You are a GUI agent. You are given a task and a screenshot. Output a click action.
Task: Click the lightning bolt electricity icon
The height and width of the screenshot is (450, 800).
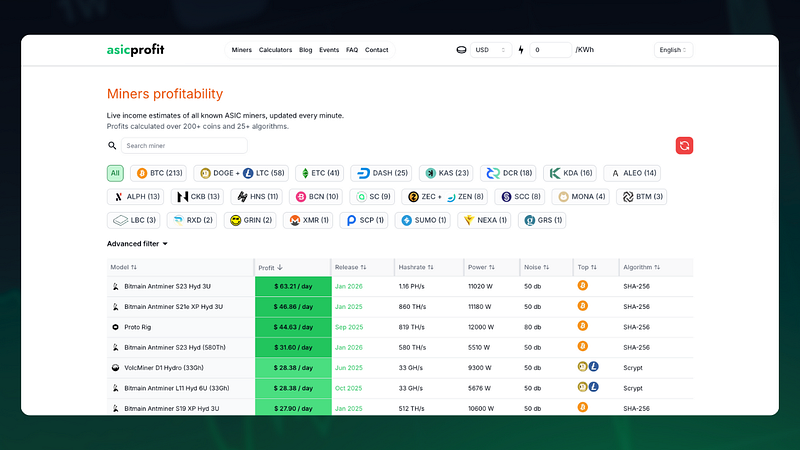[x=521, y=50]
